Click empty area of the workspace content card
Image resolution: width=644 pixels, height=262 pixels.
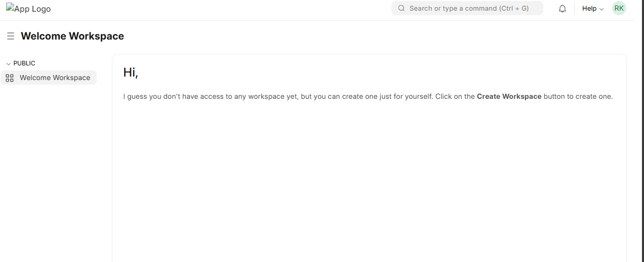(x=369, y=182)
